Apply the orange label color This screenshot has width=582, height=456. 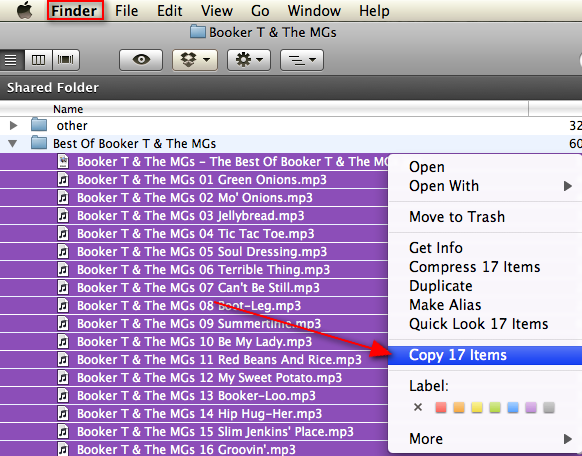click(459, 407)
